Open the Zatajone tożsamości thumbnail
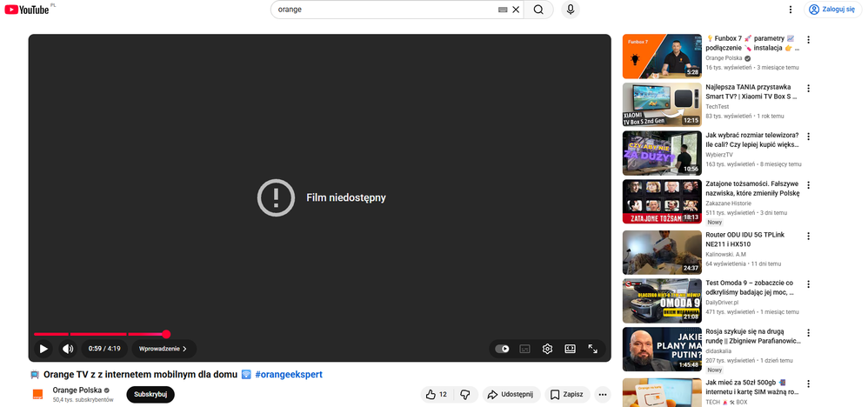Screen dimensions: 868x407 tap(662, 202)
